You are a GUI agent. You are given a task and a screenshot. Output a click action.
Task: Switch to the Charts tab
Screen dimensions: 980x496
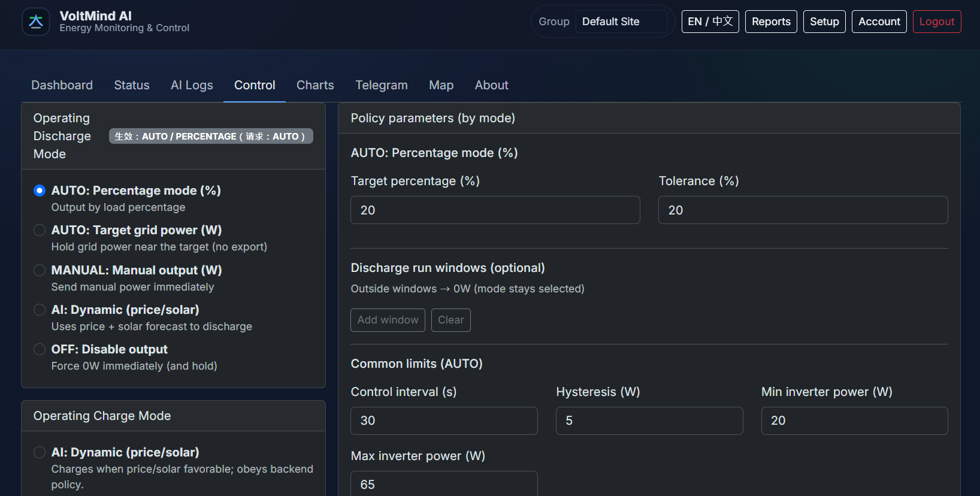[315, 85]
